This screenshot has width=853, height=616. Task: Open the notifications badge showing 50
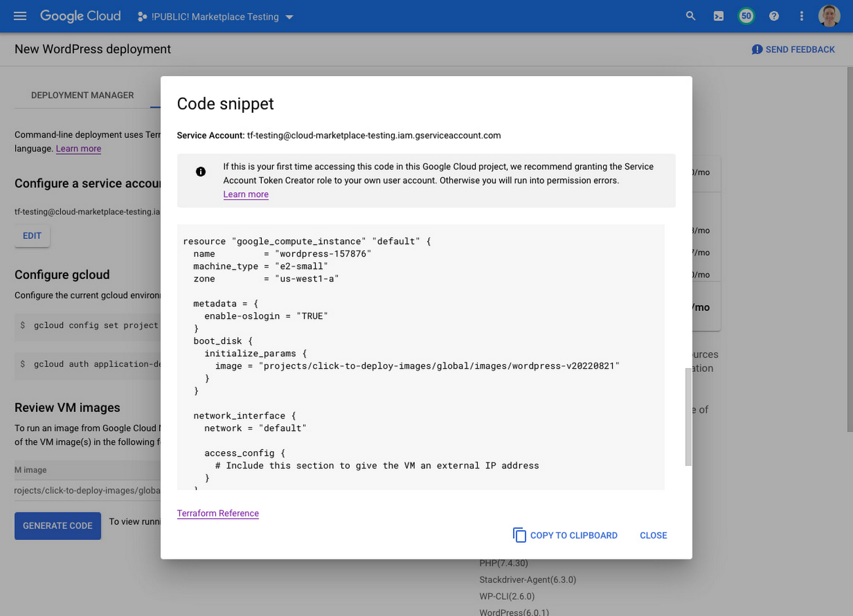coord(746,16)
